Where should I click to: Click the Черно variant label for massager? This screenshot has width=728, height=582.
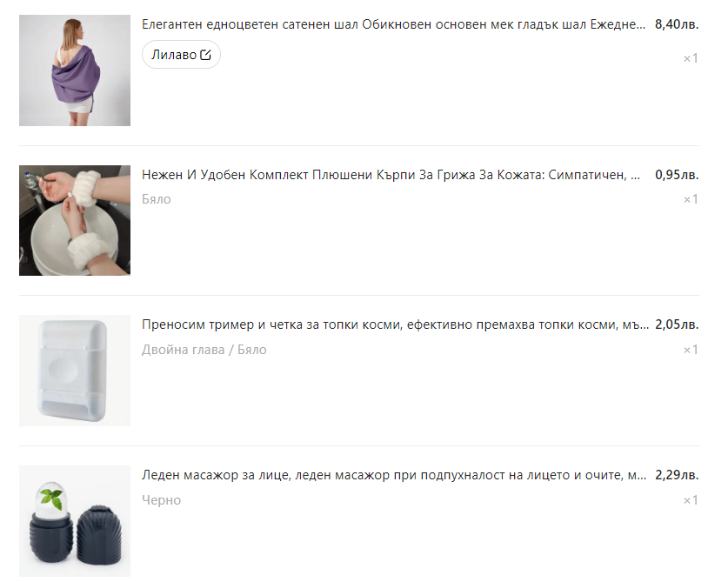click(x=161, y=500)
